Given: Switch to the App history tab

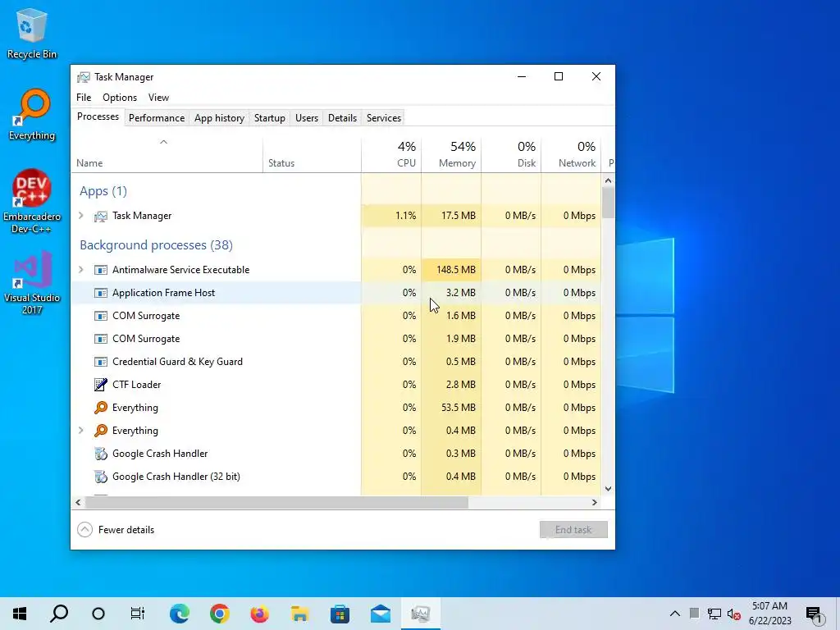Looking at the screenshot, I should tap(219, 118).
